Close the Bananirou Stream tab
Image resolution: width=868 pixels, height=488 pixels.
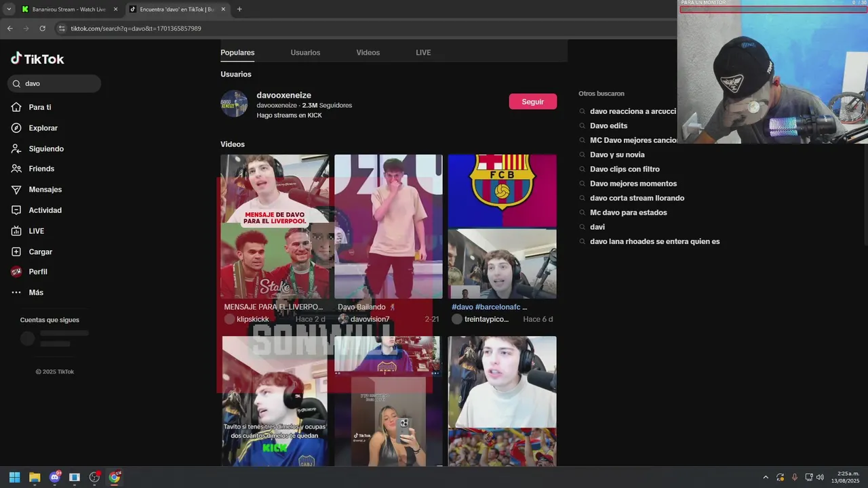115,9
